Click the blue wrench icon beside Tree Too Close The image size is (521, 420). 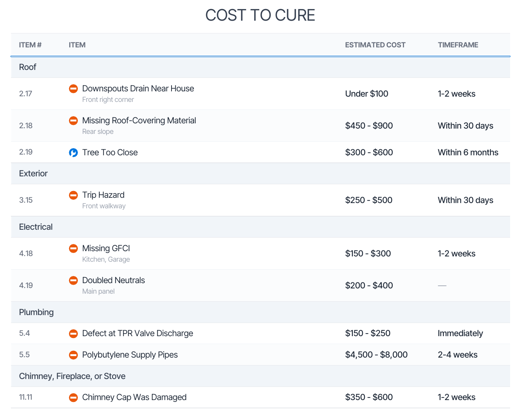pos(73,153)
